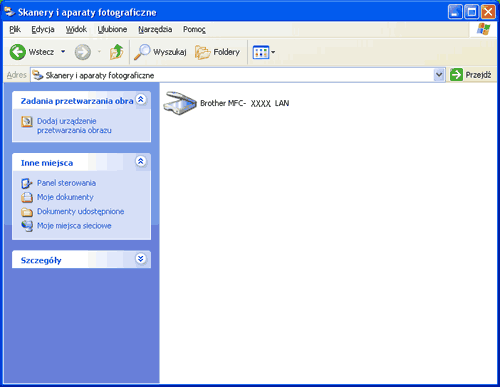Open the Wstecz history dropdown arrow

63,52
